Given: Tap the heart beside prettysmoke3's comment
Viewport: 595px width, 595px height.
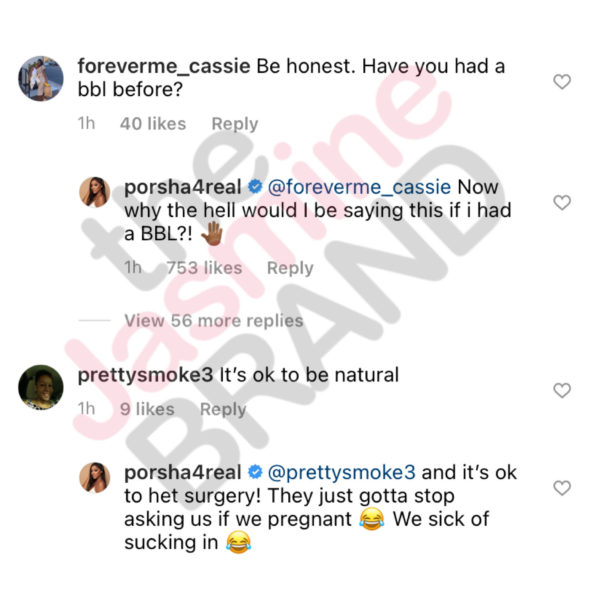Looking at the screenshot, I should click(x=562, y=390).
